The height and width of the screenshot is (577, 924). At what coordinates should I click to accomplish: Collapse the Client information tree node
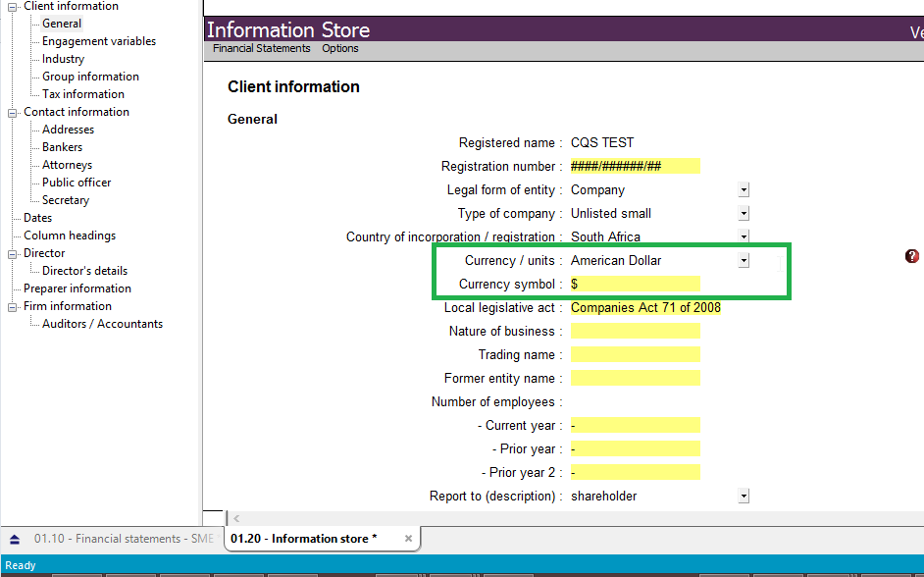(x=13, y=7)
